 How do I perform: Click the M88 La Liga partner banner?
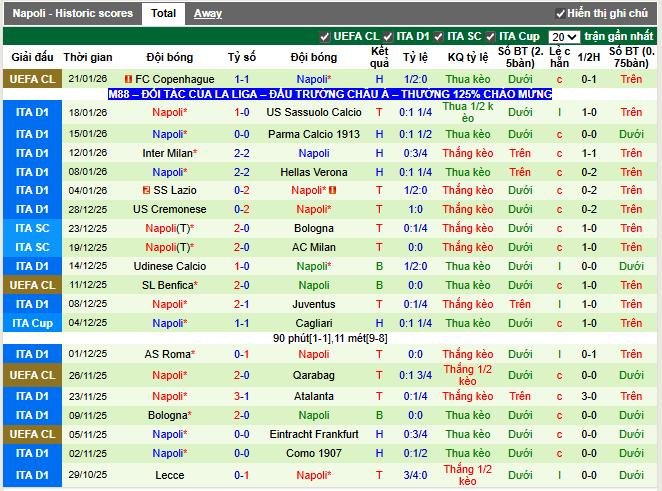[330, 94]
